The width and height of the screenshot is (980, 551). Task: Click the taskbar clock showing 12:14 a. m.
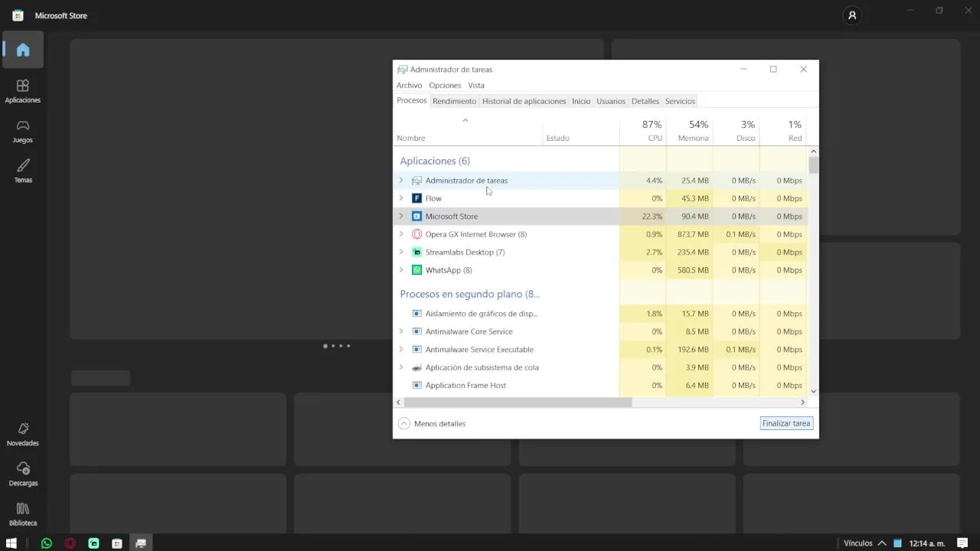point(926,543)
